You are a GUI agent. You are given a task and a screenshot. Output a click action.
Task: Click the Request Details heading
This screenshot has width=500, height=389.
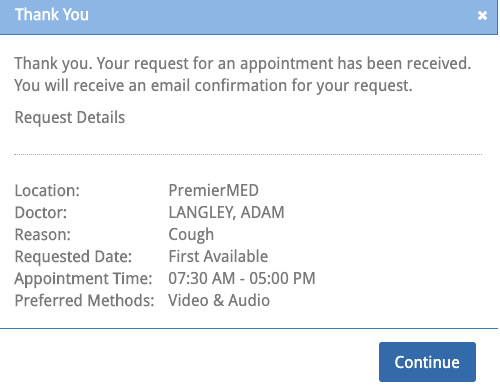(70, 117)
